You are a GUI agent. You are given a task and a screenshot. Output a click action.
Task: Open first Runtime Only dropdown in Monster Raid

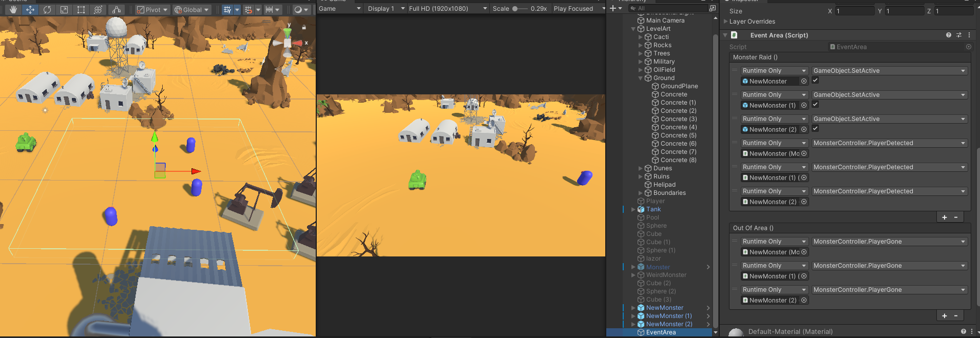tap(774, 71)
